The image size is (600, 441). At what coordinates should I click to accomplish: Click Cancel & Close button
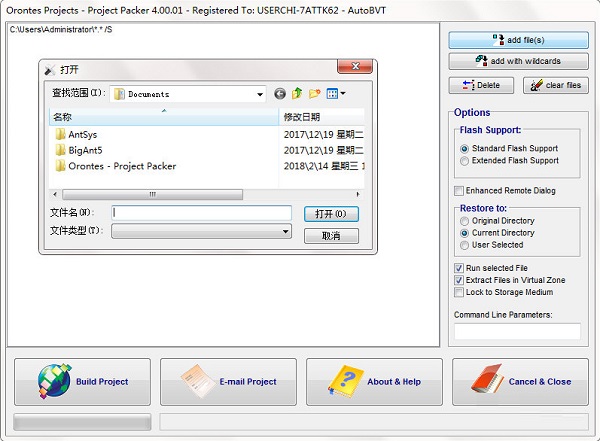point(520,382)
